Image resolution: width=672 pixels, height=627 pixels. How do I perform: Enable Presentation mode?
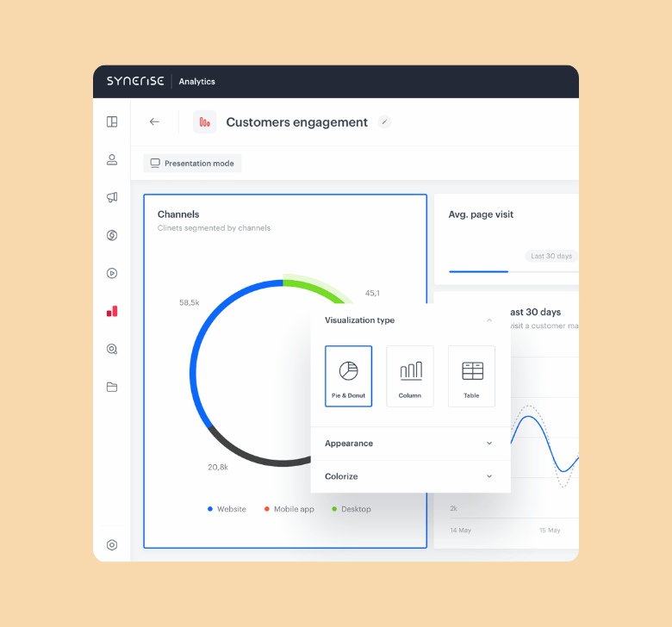pos(192,163)
